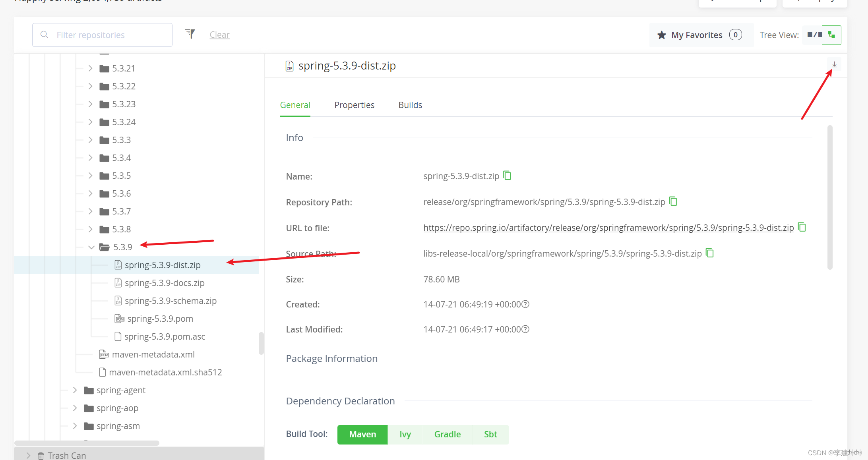Copy the Repository Path value

[673, 201]
